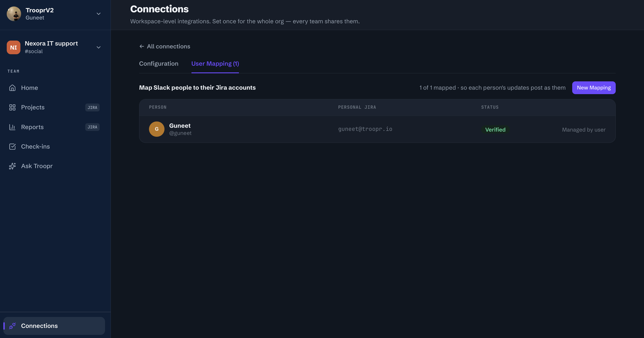Image resolution: width=644 pixels, height=338 pixels.
Task: Click the back arrow beside All connections
Action: coord(142,46)
